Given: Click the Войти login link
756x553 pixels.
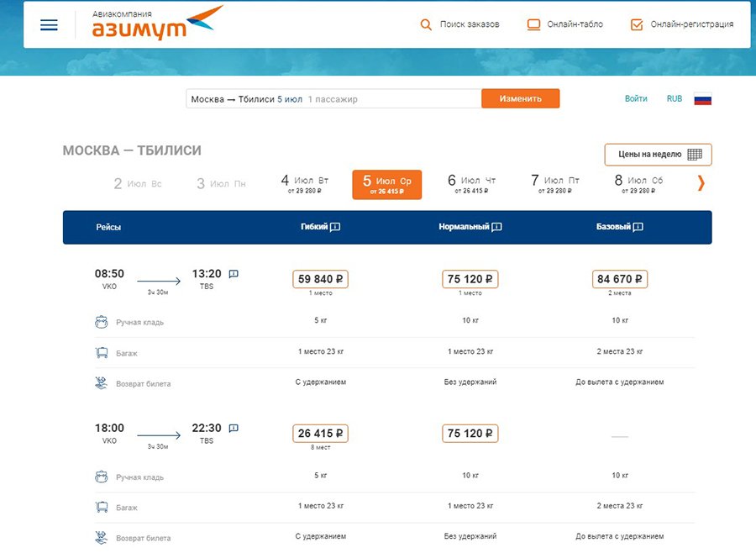Looking at the screenshot, I should click(636, 99).
